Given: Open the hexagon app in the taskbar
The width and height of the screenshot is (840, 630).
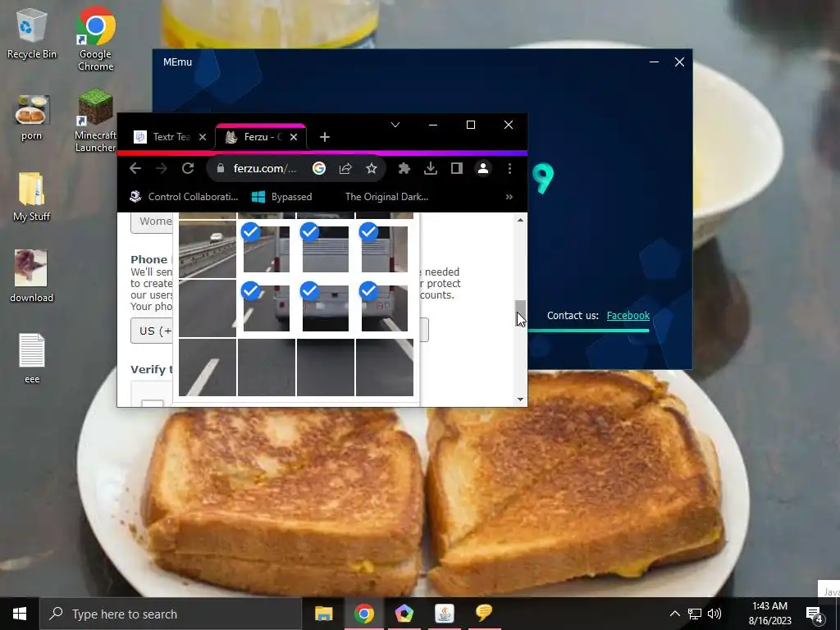Looking at the screenshot, I should click(404, 614).
